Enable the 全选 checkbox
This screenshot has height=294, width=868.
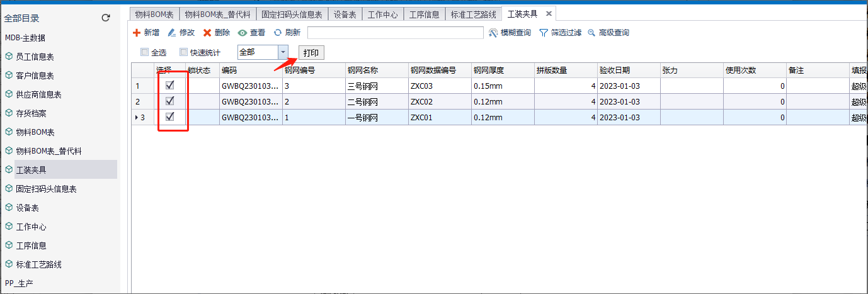point(144,52)
